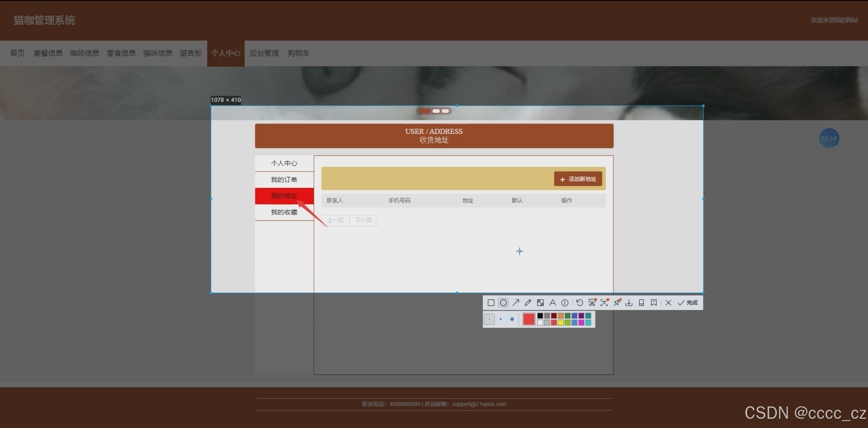
Task: Cancel screenshot with X icon
Action: click(x=668, y=303)
